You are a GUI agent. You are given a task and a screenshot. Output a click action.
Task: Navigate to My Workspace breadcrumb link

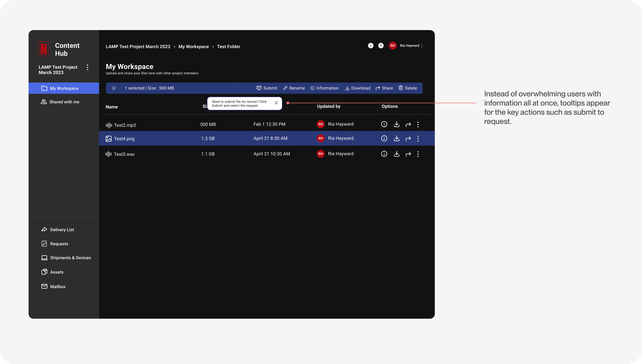pyautogui.click(x=193, y=47)
